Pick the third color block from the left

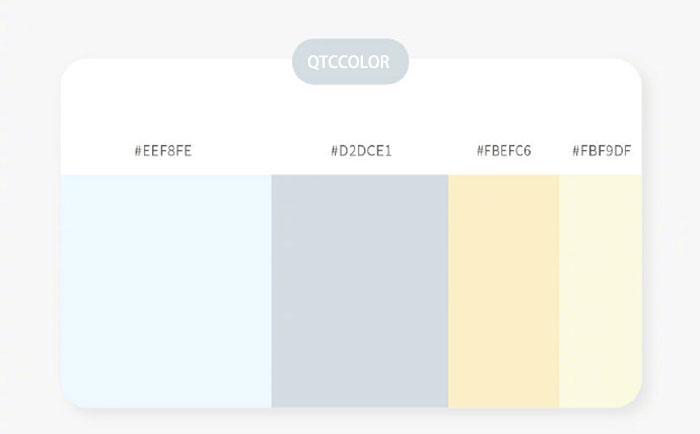click(503, 290)
